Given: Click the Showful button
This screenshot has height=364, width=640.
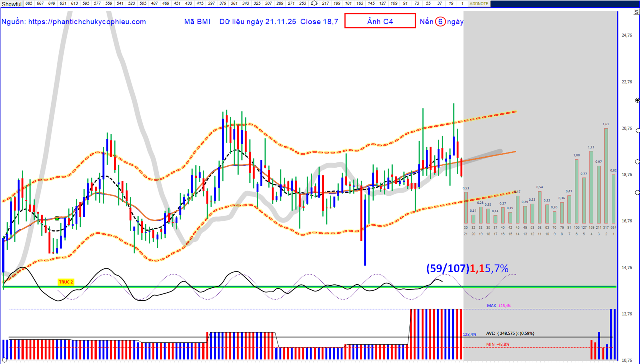Looking at the screenshot, I should (11, 4).
